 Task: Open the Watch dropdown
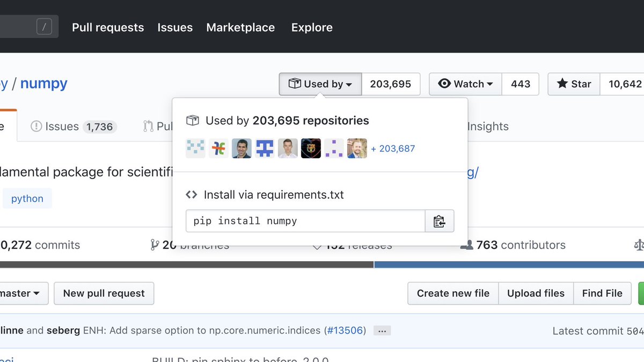(x=465, y=84)
